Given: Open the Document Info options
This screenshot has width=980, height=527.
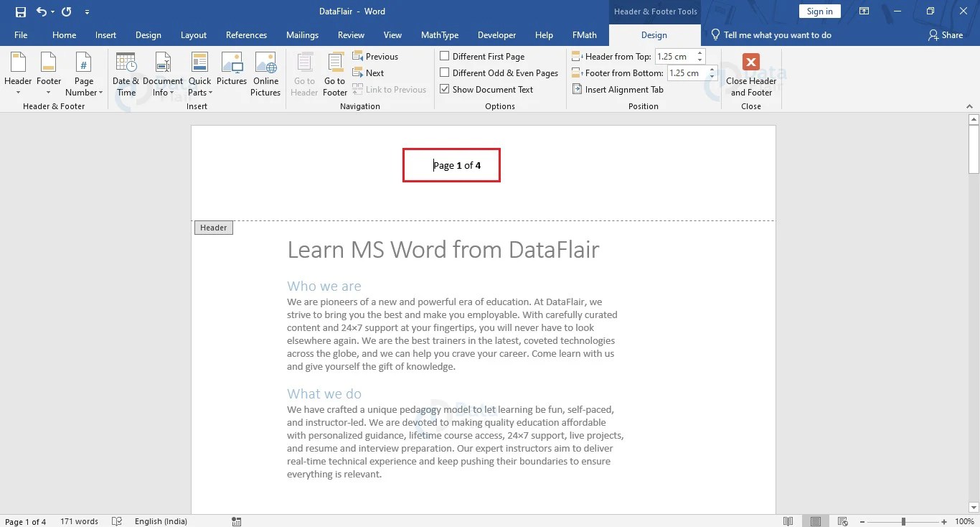Looking at the screenshot, I should pos(163,74).
